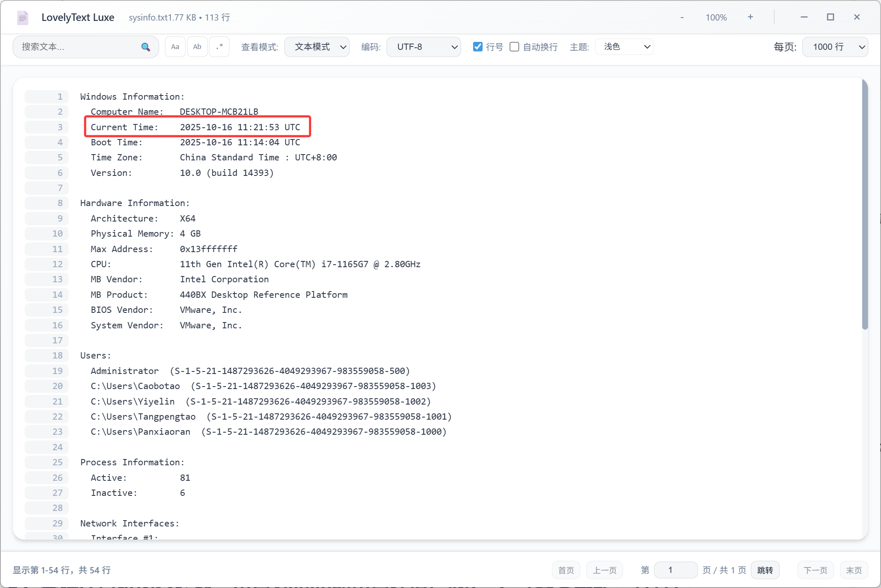Enable the 自动换行 word wrap checkbox
Image resolution: width=881 pixels, height=588 pixels.
tap(514, 47)
